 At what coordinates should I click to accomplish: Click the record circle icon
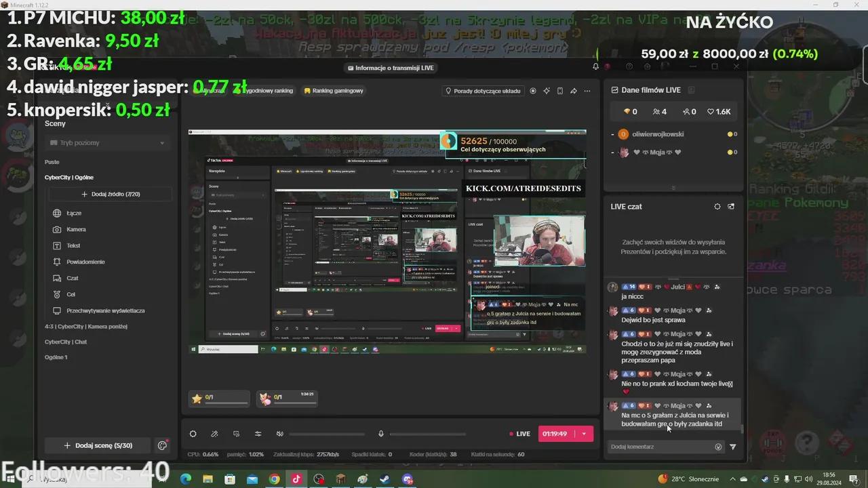(x=533, y=91)
